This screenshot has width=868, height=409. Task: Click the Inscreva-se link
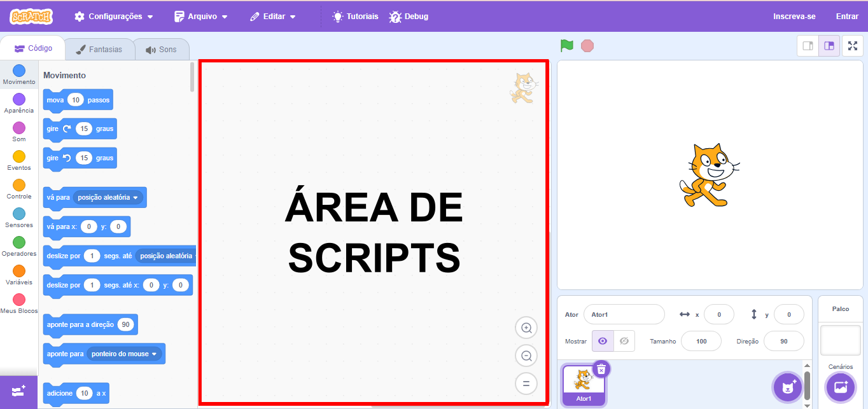[x=794, y=17]
